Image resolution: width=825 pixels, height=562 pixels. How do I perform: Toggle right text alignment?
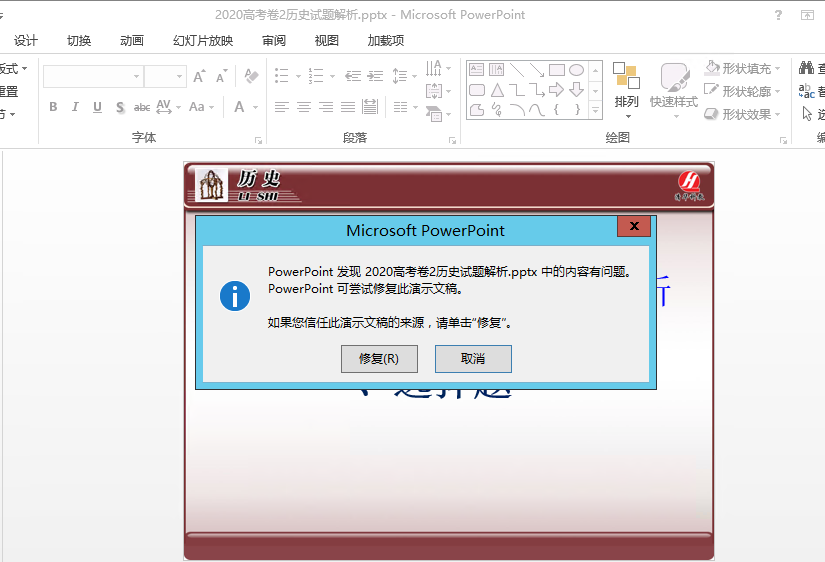(x=326, y=107)
